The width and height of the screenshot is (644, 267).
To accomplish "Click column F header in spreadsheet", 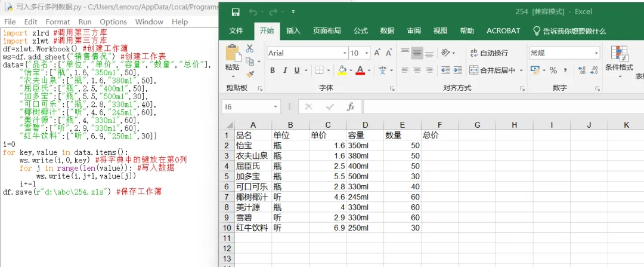I will tap(440, 125).
